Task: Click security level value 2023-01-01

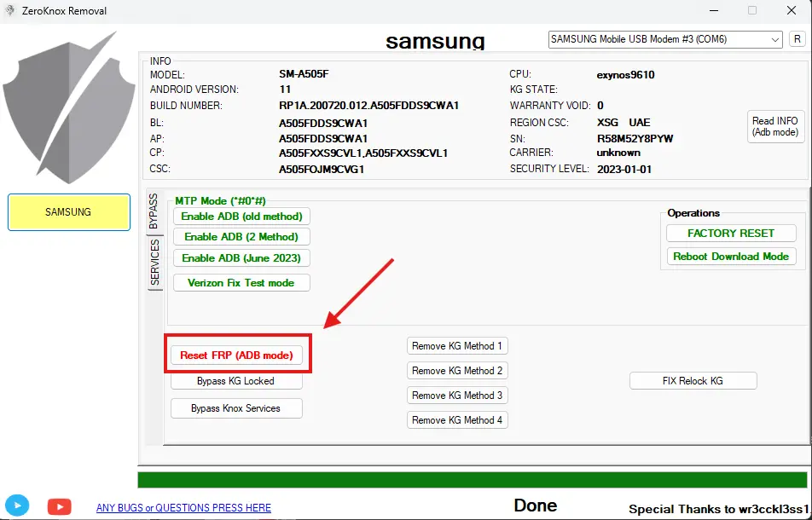Action: 624,170
